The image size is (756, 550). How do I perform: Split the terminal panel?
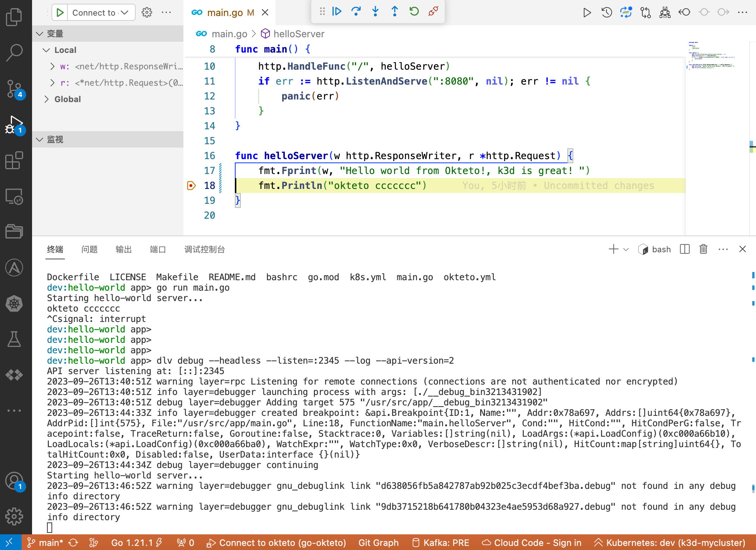685,249
